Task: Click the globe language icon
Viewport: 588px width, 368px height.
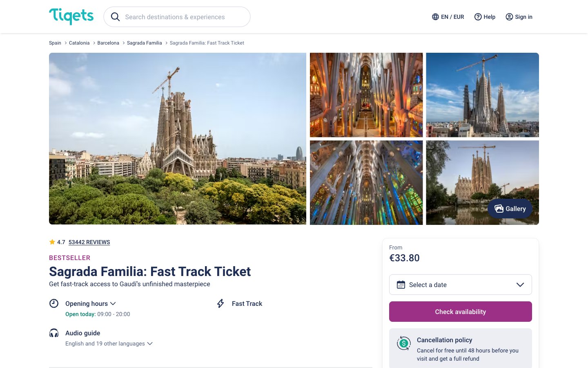Action: (435, 17)
